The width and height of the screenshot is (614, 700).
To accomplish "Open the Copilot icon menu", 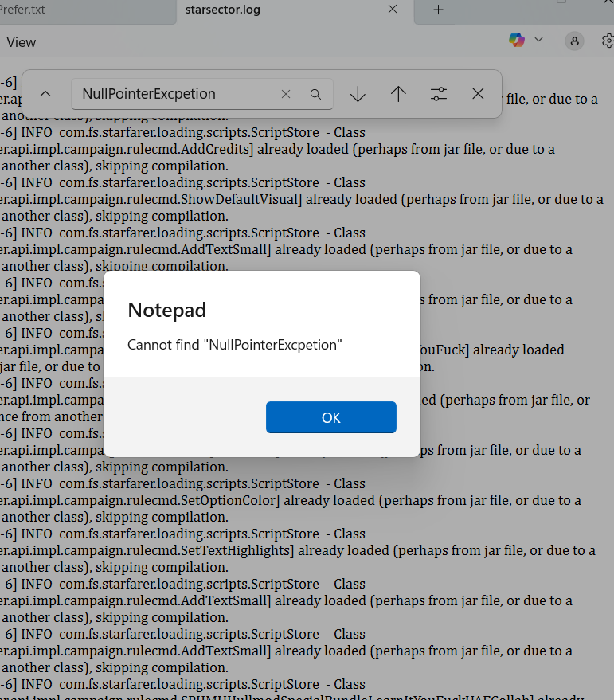I will 517,40.
